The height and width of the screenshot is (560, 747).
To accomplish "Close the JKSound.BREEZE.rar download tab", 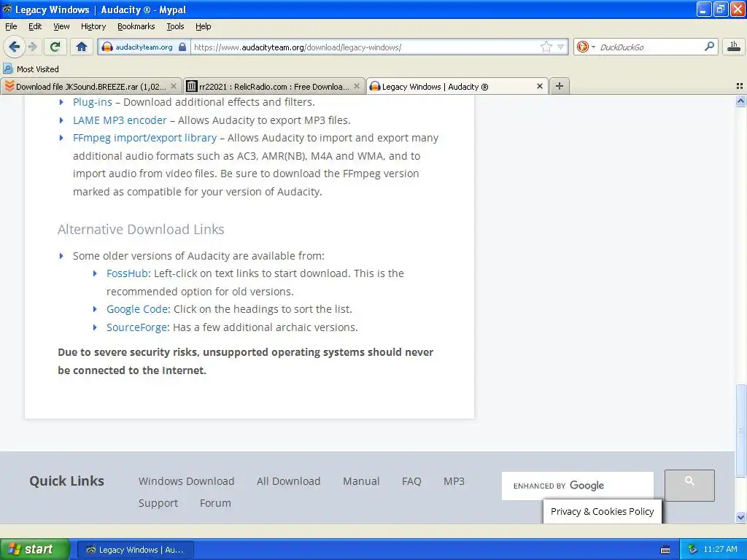I will pos(174,86).
